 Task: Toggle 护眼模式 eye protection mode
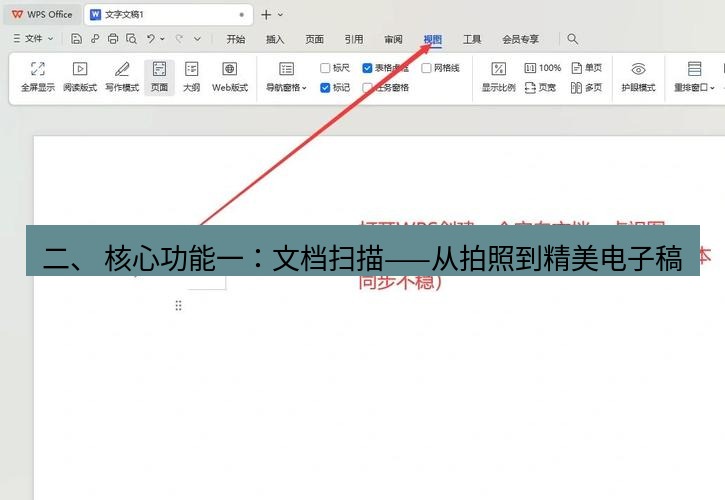(x=638, y=77)
